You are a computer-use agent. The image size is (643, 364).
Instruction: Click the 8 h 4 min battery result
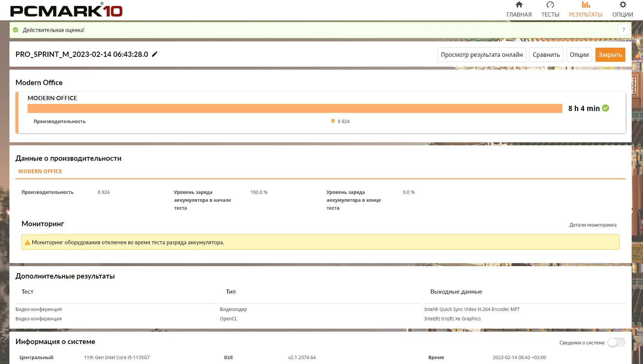(584, 108)
